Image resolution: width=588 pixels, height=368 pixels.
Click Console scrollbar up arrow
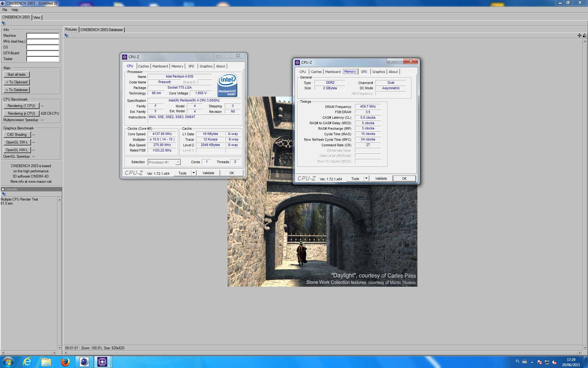59,200
